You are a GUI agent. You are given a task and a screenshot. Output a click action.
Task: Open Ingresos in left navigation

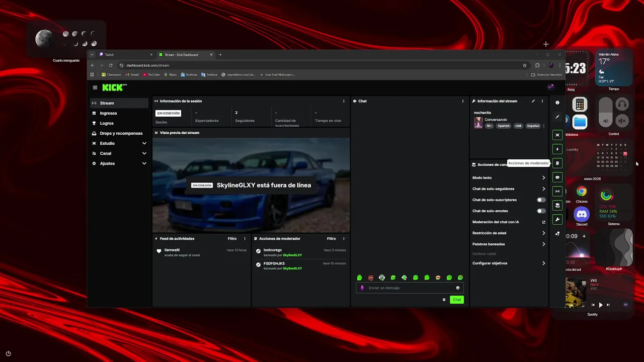pos(119,113)
